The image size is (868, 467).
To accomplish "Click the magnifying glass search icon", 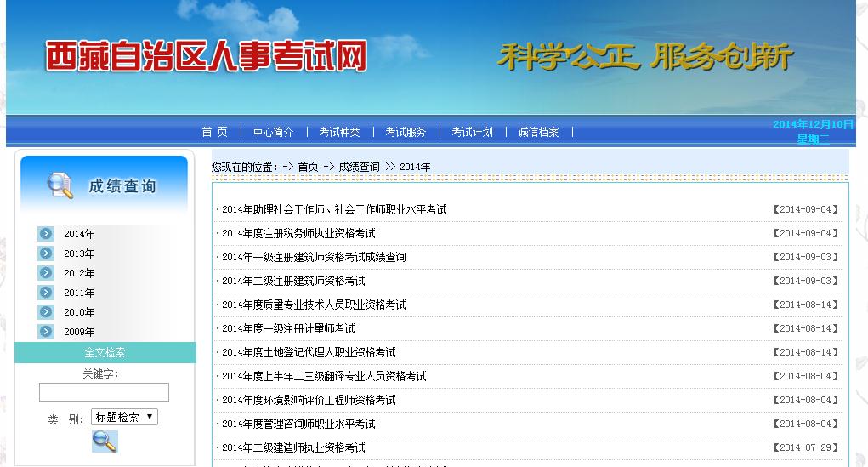I will 105,441.
